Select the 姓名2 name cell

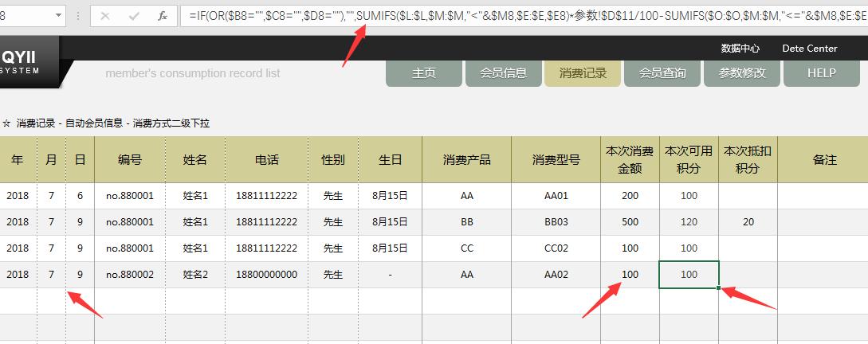pos(195,274)
